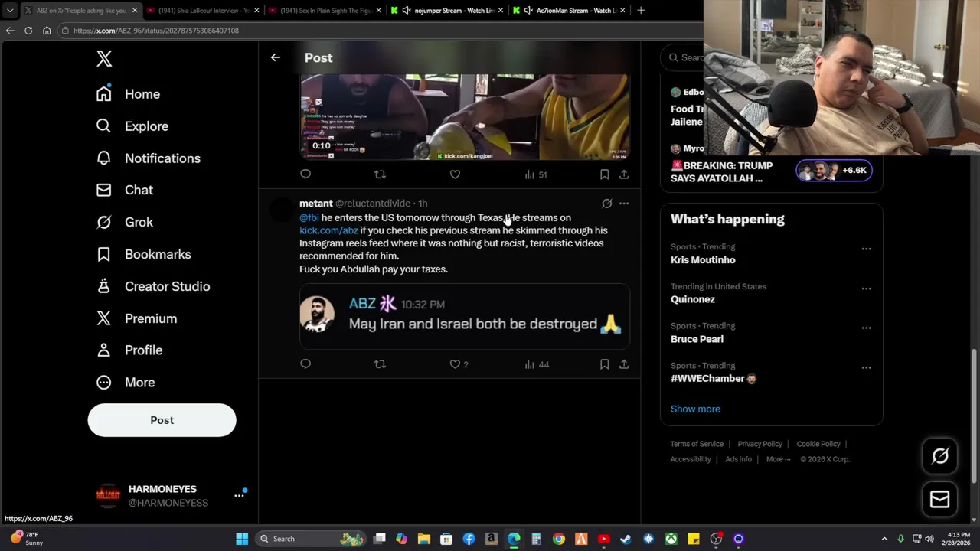Go to Explore in the sidebar
This screenshot has height=551, width=980.
click(132, 126)
